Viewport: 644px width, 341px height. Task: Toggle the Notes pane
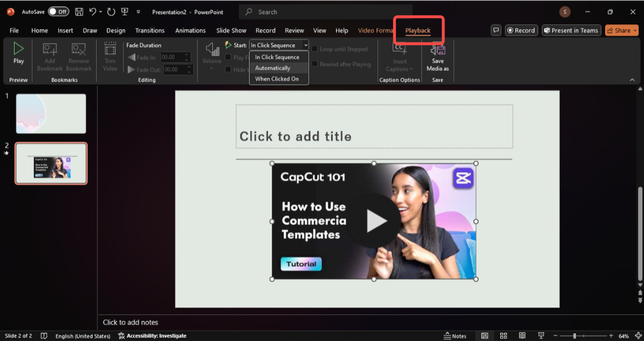(x=455, y=336)
